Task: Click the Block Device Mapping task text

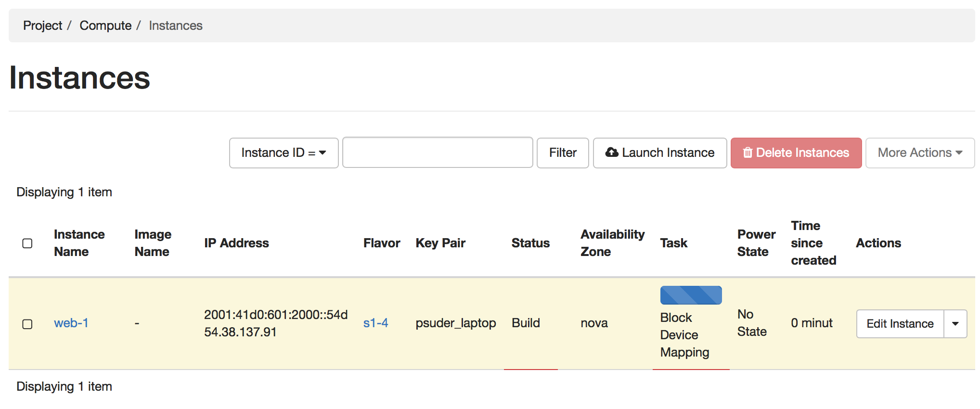Action: (x=684, y=335)
